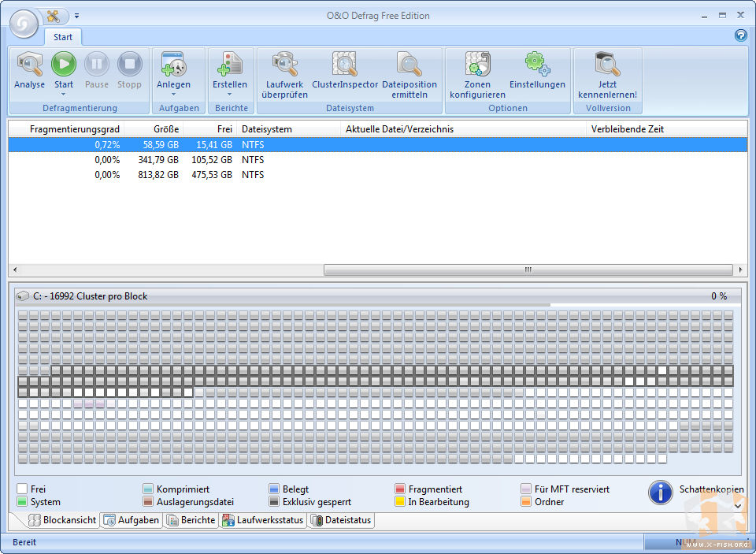Image resolution: width=756 pixels, height=554 pixels.
Task: Click the Belegt blue legend swatch
Action: tap(274, 489)
